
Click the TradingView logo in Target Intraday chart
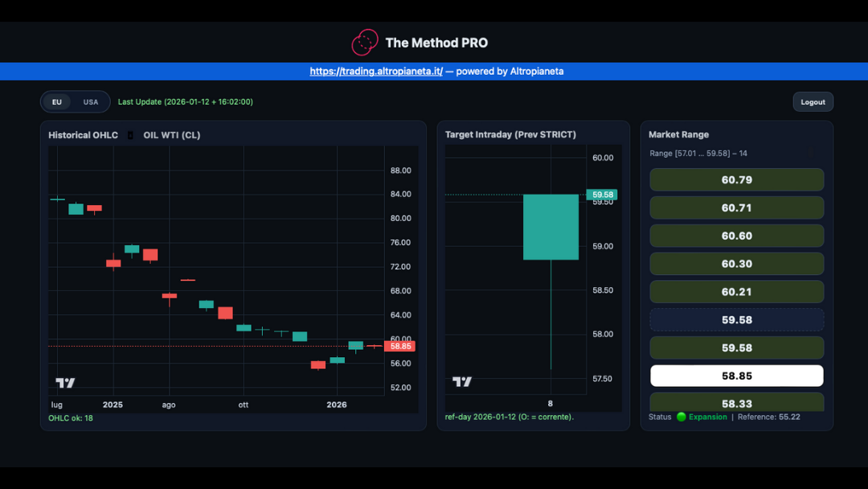pyautogui.click(x=462, y=382)
